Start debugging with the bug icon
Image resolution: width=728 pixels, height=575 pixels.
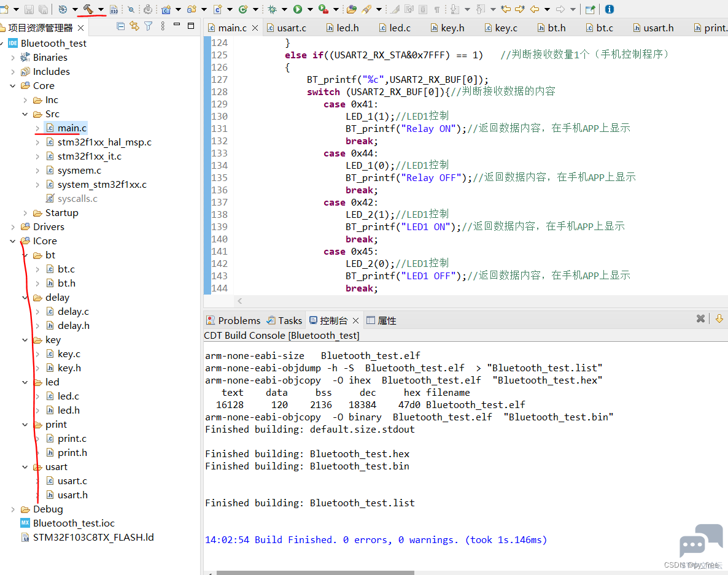pos(272,9)
